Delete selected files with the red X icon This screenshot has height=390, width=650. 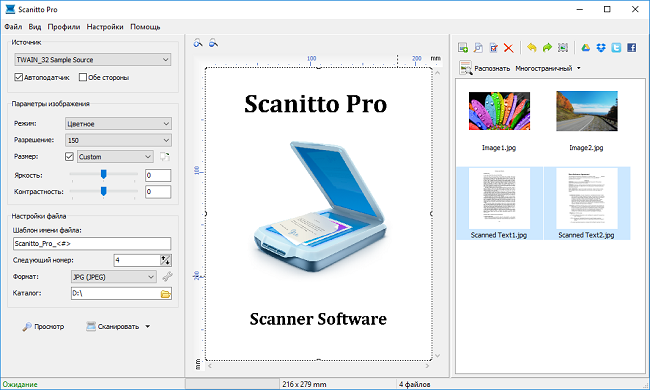click(509, 48)
